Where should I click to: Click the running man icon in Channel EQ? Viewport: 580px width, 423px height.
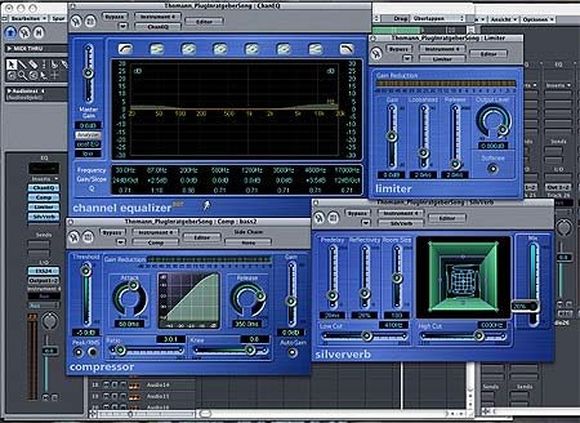(x=207, y=205)
